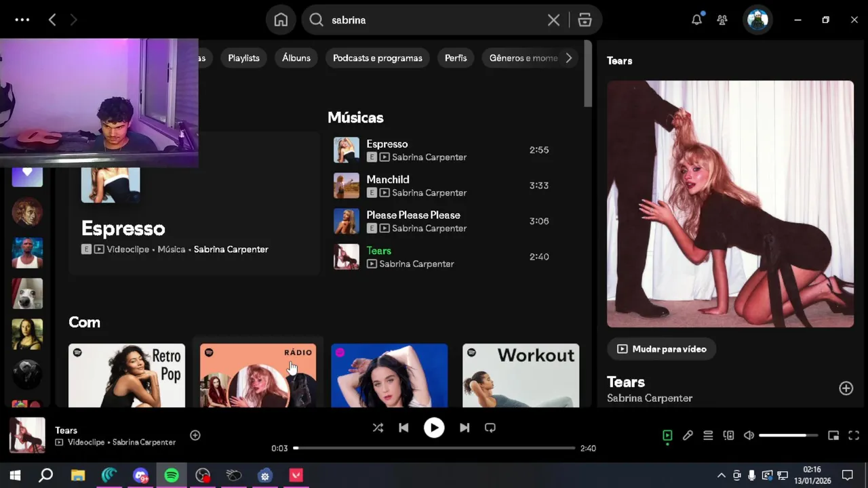Open the Mona Lisa playlist in sidebar

point(27,334)
